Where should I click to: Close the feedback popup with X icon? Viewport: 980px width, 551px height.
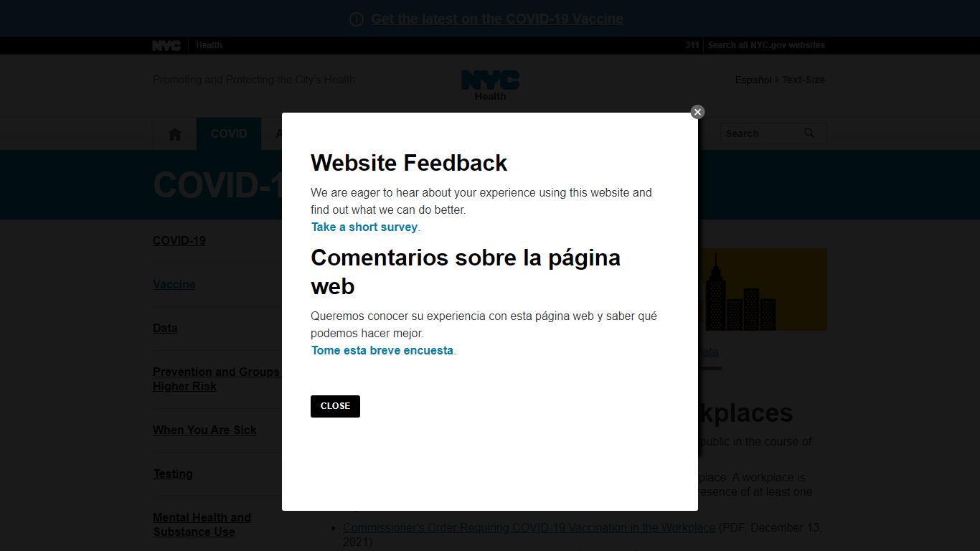697,112
